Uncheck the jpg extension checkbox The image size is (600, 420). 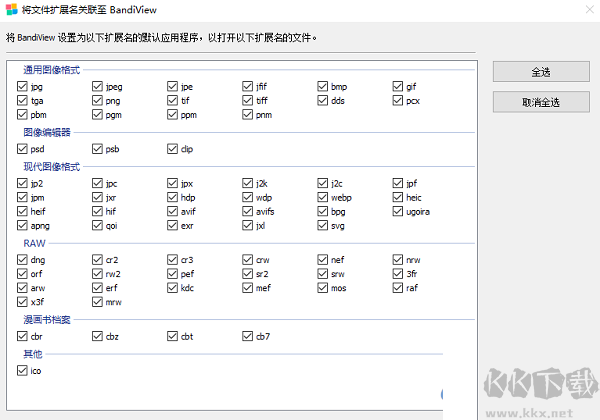22,86
